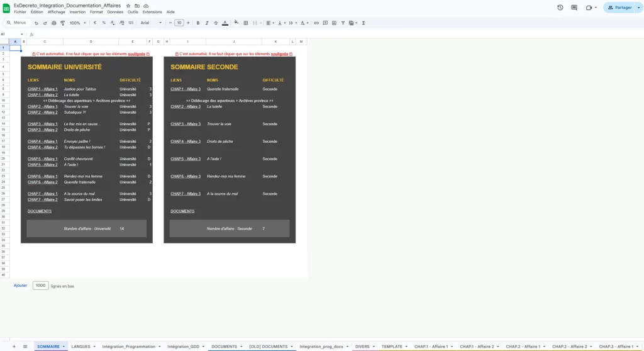644x351 pixels.
Task: Insert a comment from toolbar
Action: pyautogui.click(x=325, y=23)
